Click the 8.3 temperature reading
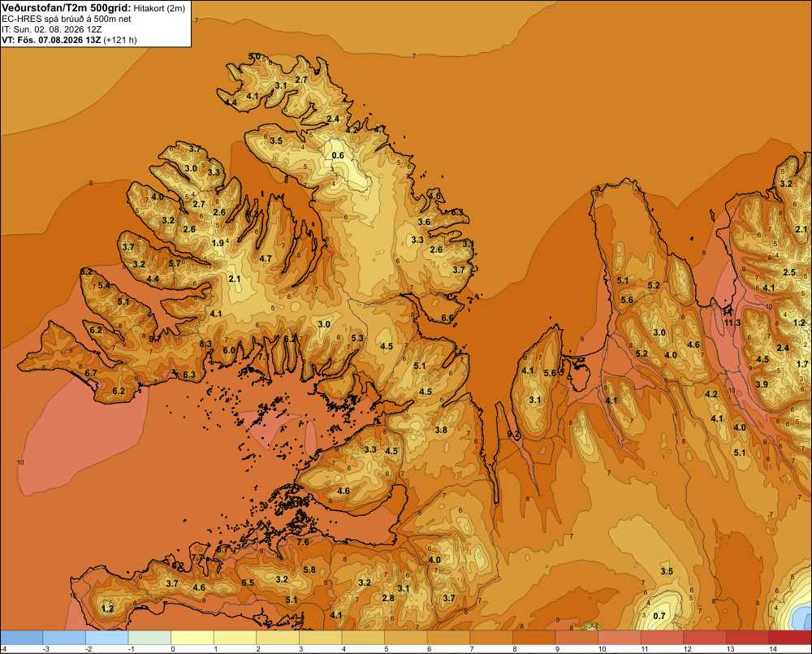 click(x=205, y=343)
